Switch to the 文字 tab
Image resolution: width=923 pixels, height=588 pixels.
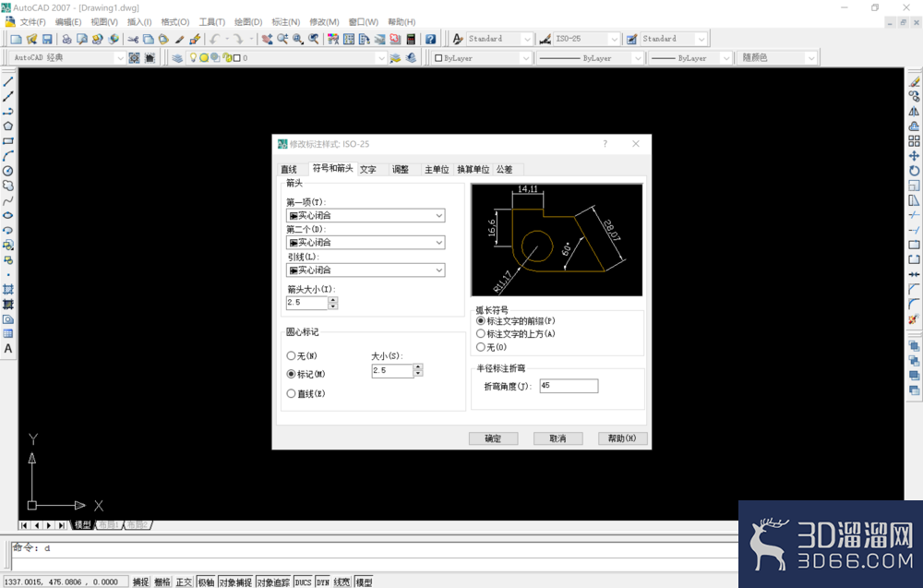pos(368,170)
